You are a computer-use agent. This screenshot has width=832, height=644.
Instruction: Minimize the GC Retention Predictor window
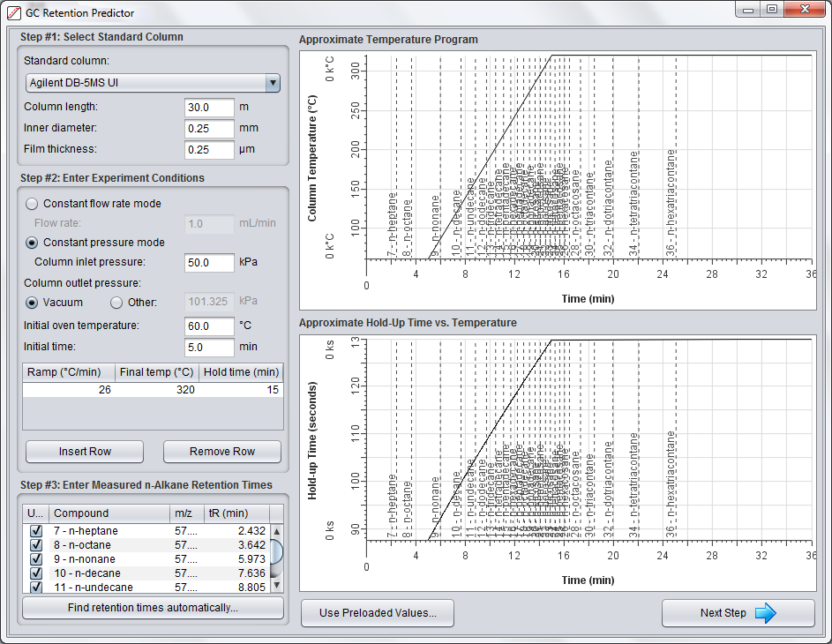[x=749, y=10]
